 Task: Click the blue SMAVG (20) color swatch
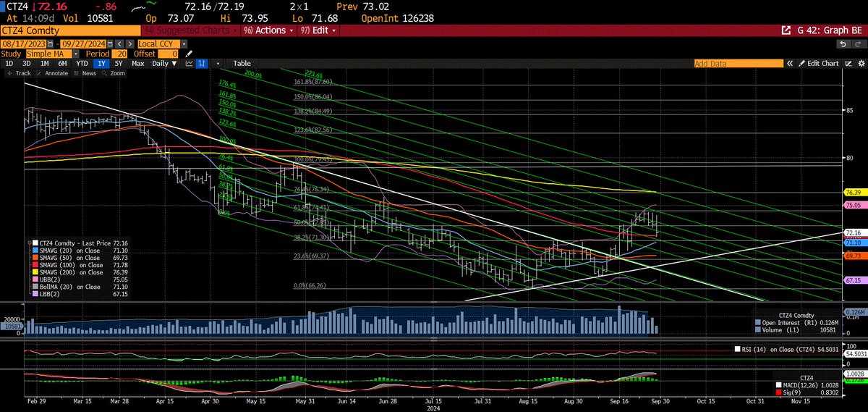click(x=35, y=251)
